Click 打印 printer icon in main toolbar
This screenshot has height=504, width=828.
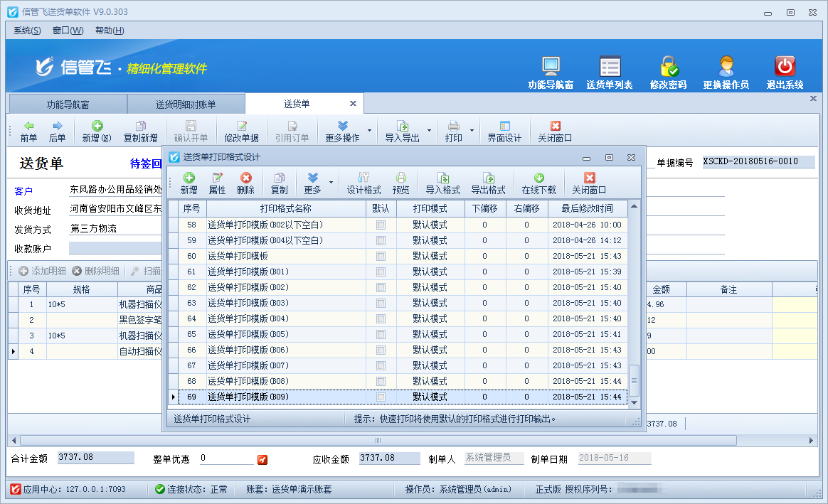coord(453,131)
